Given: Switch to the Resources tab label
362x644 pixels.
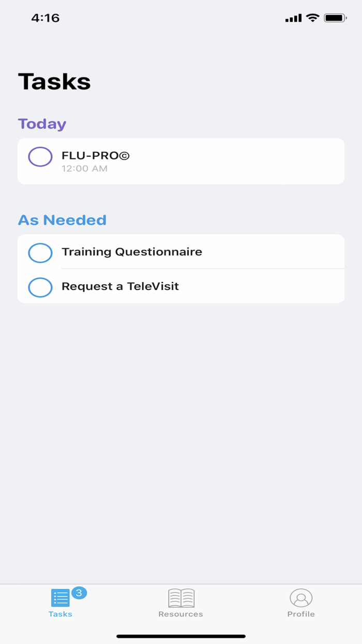Looking at the screenshot, I should pos(180,614).
